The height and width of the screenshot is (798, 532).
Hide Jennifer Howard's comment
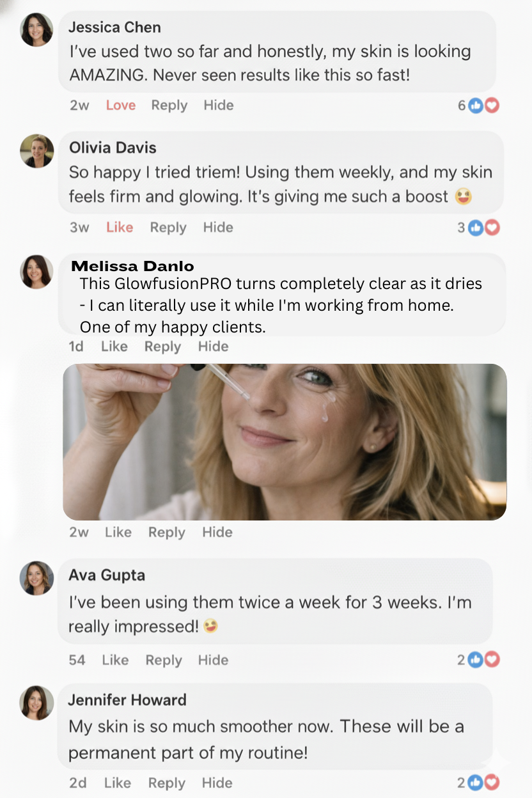(217, 783)
